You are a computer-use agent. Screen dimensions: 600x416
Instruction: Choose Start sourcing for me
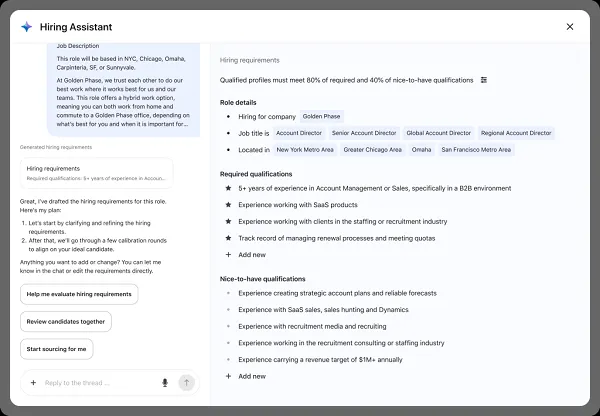pyautogui.click(x=57, y=349)
